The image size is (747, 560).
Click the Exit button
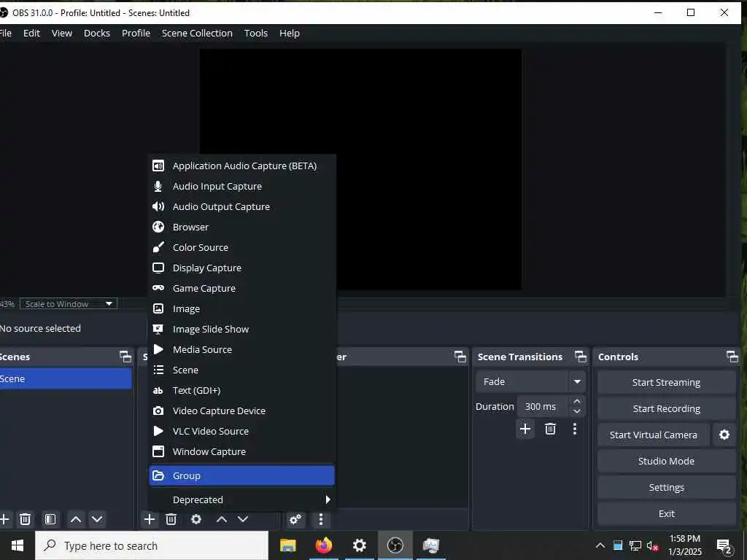click(666, 514)
